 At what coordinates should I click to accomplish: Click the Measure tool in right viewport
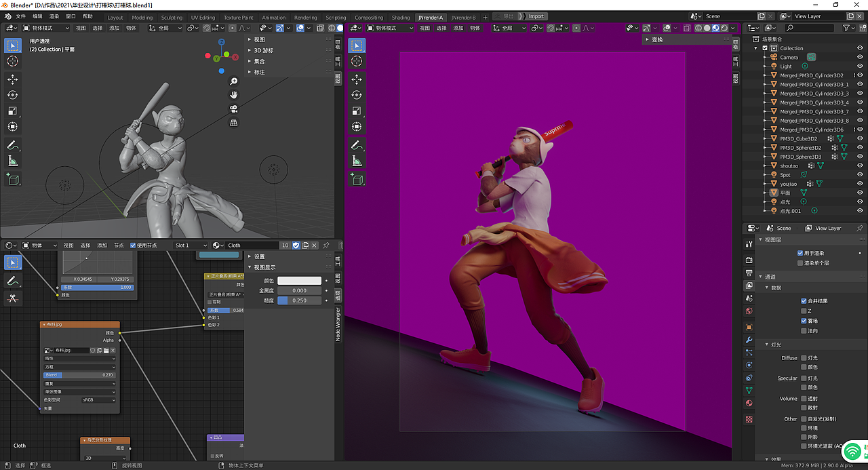(x=357, y=161)
